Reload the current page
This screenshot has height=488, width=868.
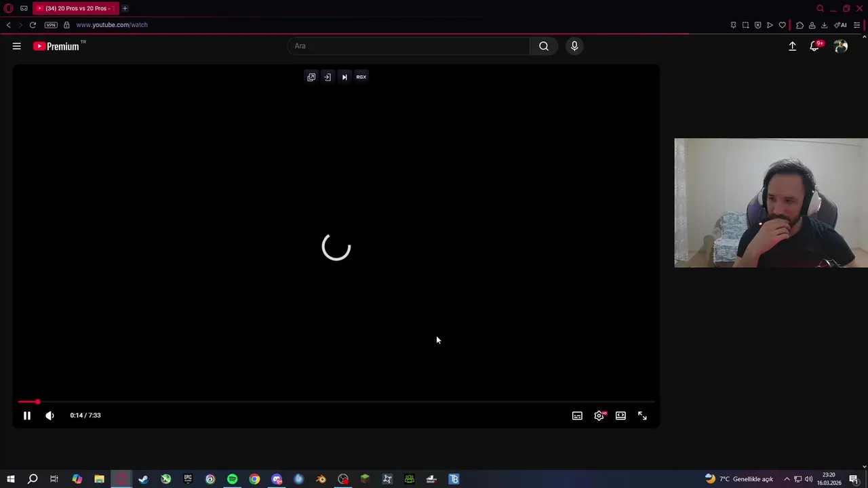tap(33, 25)
